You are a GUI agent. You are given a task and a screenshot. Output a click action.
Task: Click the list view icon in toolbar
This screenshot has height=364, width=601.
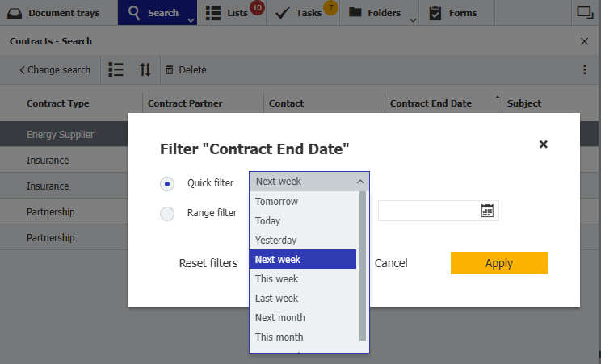116,70
